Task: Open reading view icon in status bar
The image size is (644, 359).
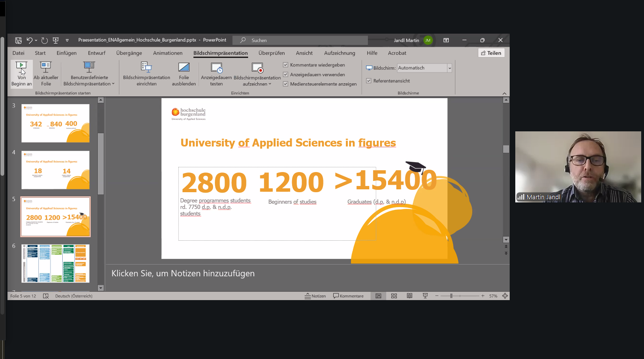Action: pos(410,296)
